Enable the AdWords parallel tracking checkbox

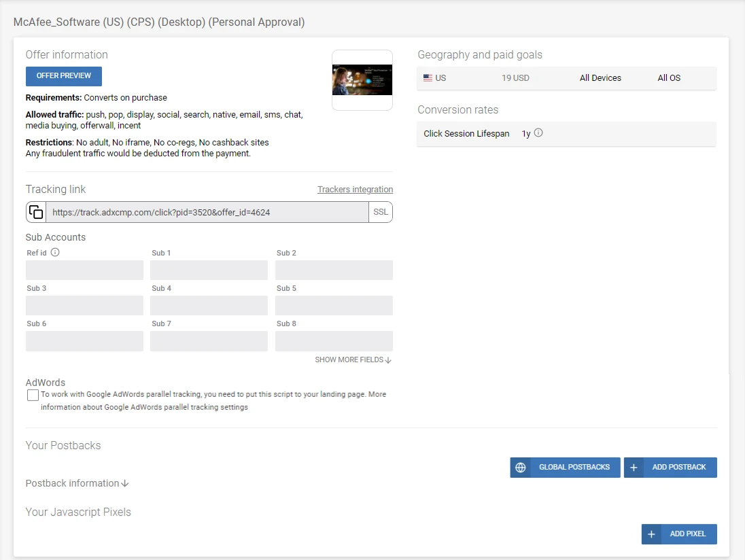33,395
